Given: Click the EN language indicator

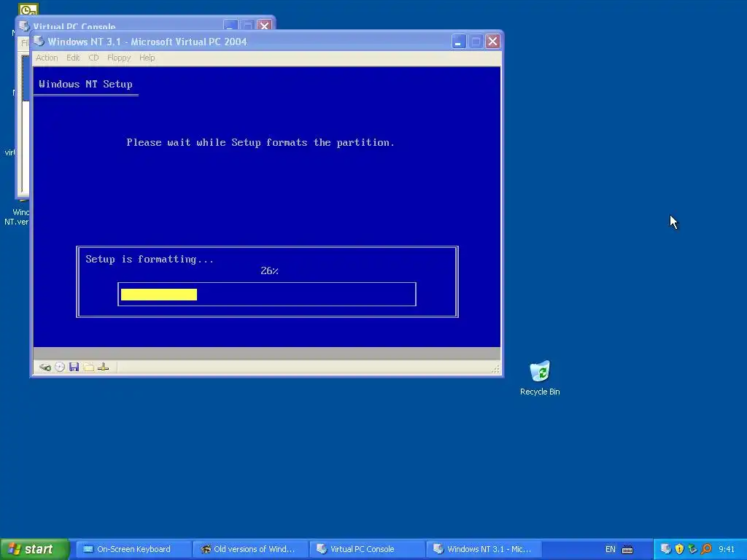Looking at the screenshot, I should [x=611, y=549].
